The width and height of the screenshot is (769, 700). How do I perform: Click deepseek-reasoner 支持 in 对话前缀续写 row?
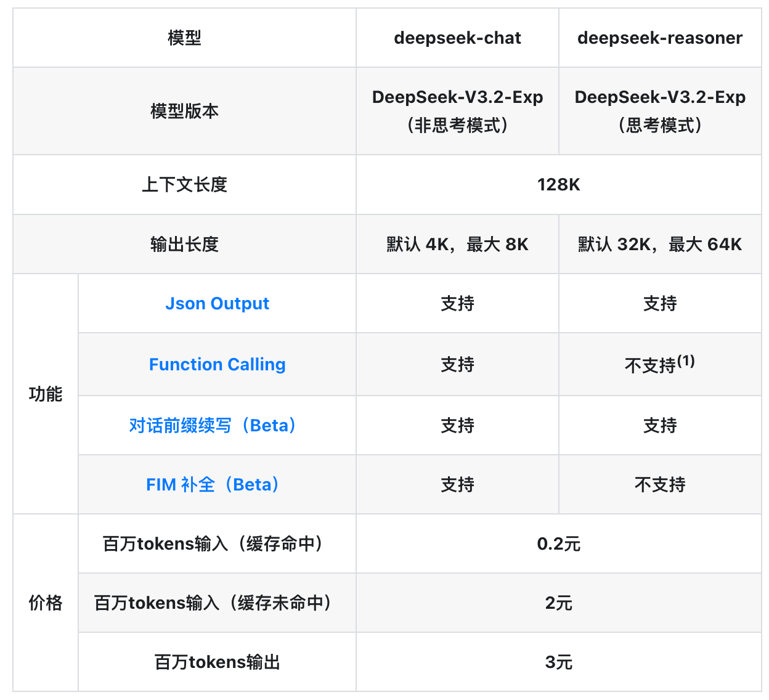click(660, 425)
